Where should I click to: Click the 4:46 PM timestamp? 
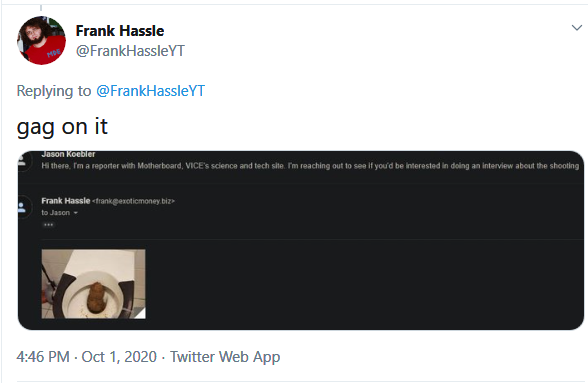(43, 356)
